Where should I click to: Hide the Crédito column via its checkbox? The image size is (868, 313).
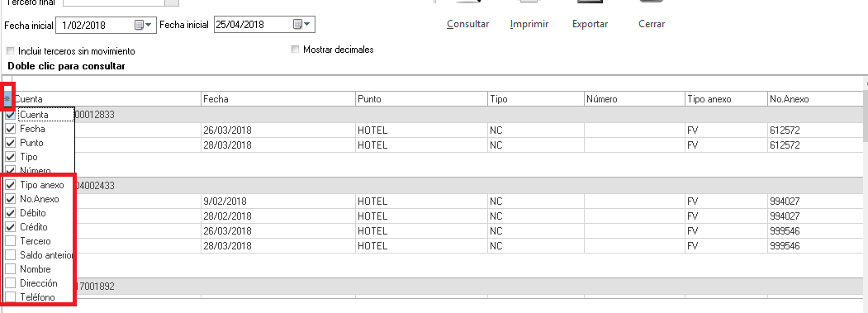click(x=10, y=227)
